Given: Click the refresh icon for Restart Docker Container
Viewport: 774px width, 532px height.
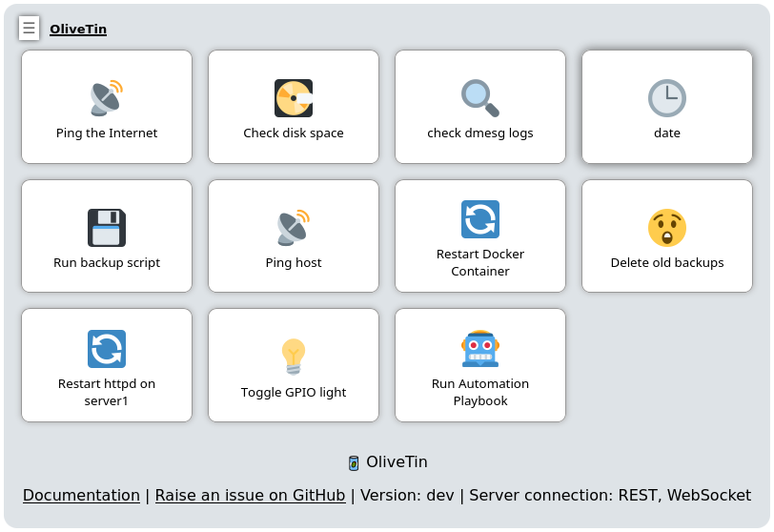Looking at the screenshot, I should [x=480, y=219].
